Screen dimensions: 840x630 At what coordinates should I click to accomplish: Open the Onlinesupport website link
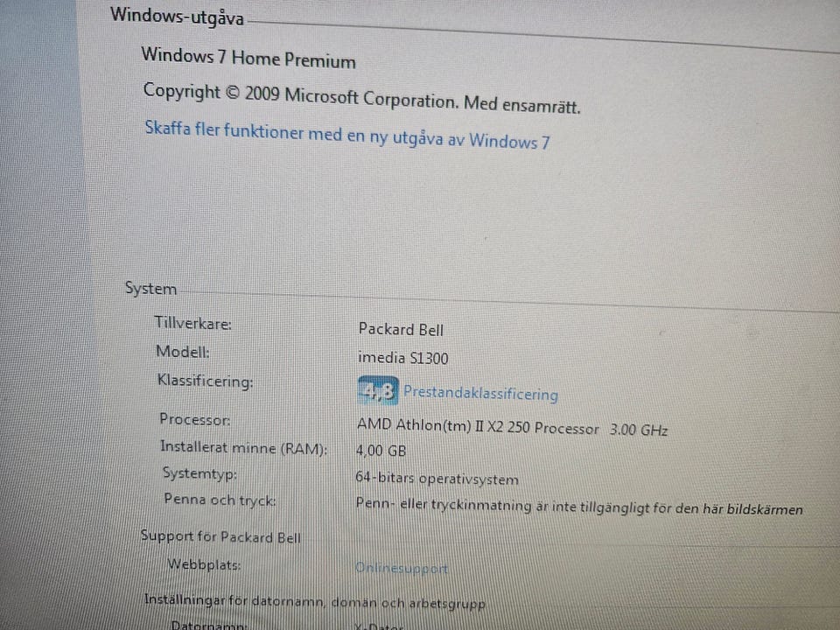pyautogui.click(x=402, y=568)
